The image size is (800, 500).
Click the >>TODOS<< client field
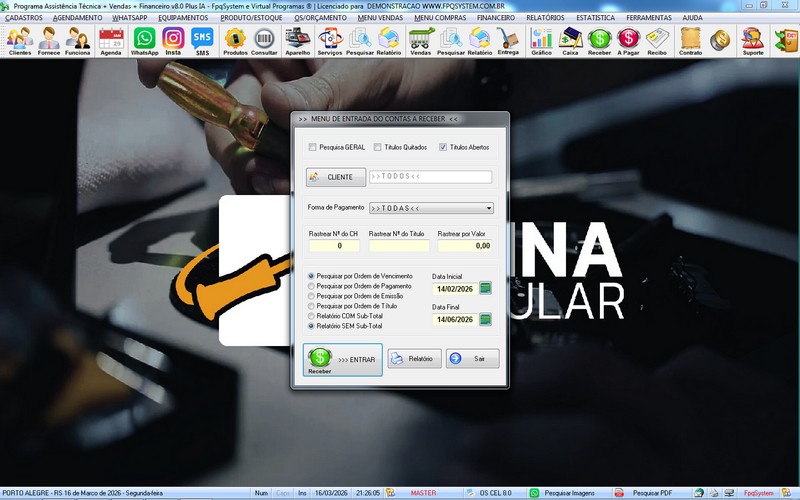[x=431, y=177]
